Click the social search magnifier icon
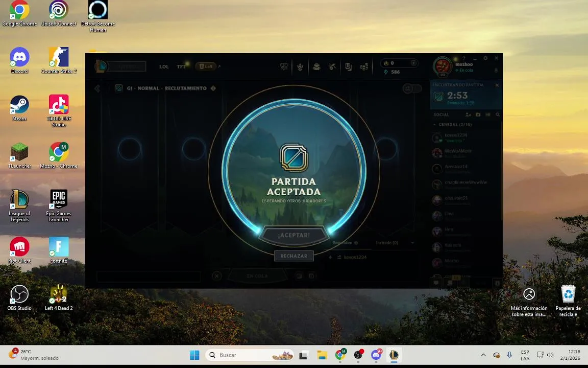Image resolution: width=588 pixels, height=368 pixels. (498, 114)
